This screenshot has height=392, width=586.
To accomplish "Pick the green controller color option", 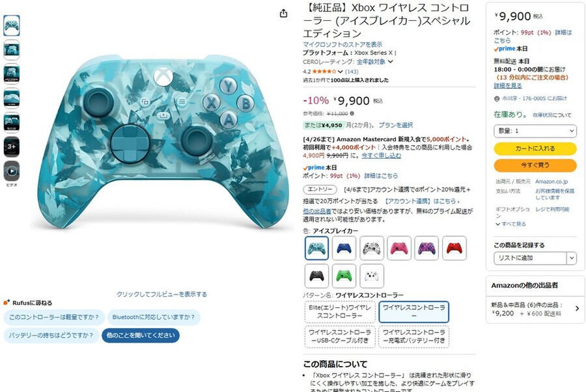I will click(x=344, y=276).
